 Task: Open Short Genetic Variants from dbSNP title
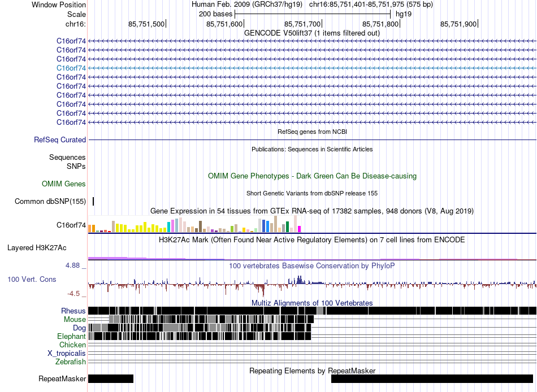coord(312,193)
